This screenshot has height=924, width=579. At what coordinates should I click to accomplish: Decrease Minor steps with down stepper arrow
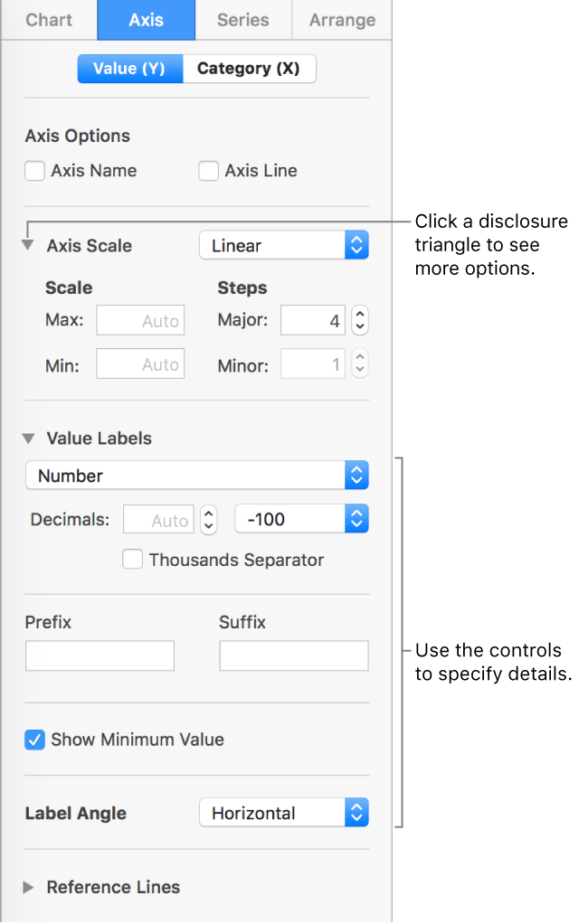(x=359, y=369)
